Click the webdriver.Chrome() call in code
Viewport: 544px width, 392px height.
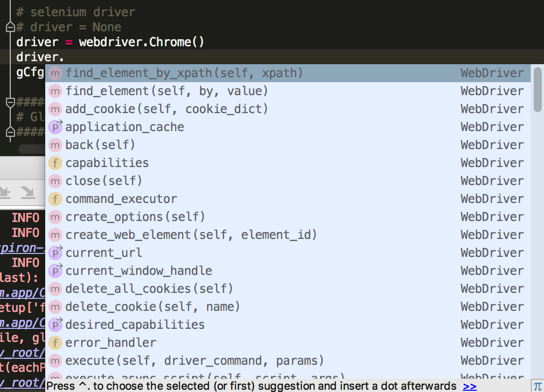click(142, 42)
